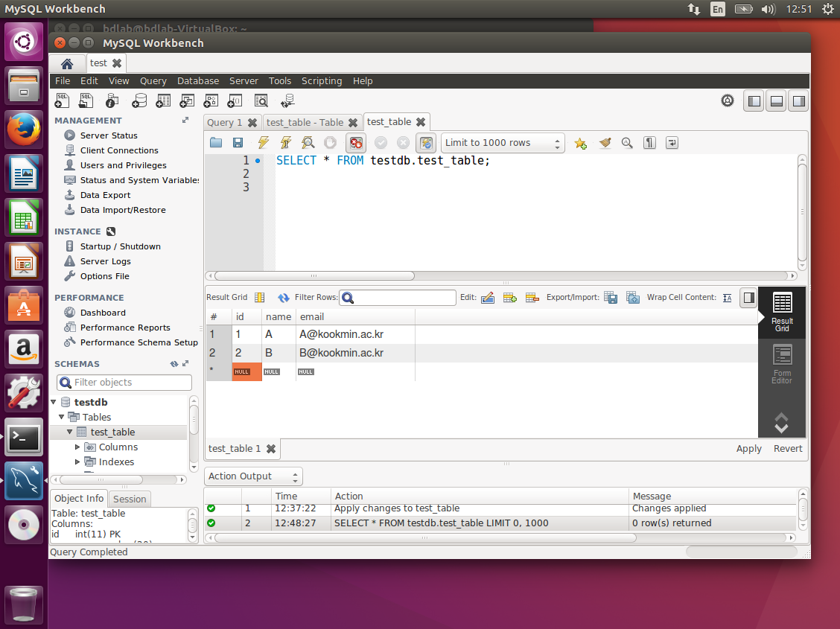Switch to the Query 1 tab
Screen dimensions: 840x629
pos(224,123)
